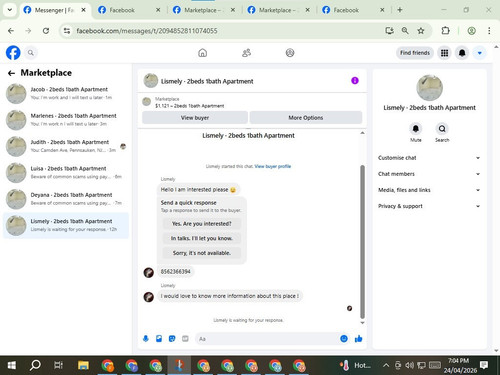Go to Home feed icon
Viewport: 500px width, 375px height.
coord(202,53)
